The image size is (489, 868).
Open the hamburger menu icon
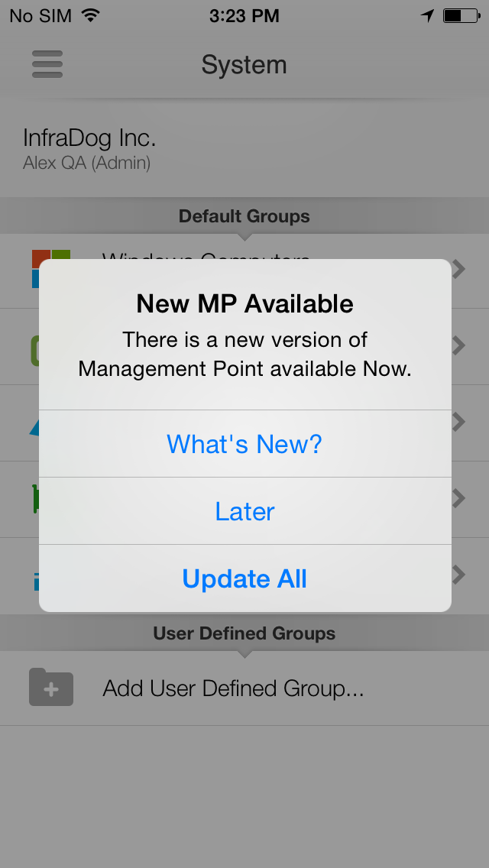(47, 64)
